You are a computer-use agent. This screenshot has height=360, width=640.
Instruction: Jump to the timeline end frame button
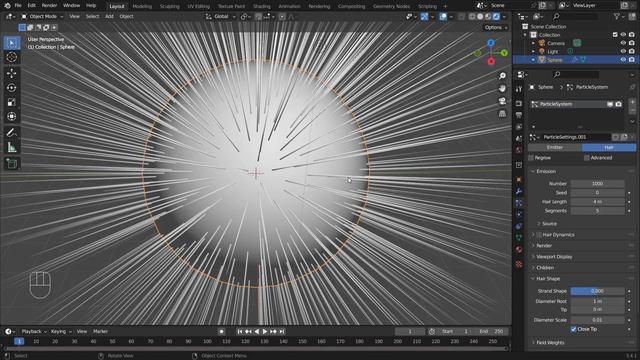[282, 331]
